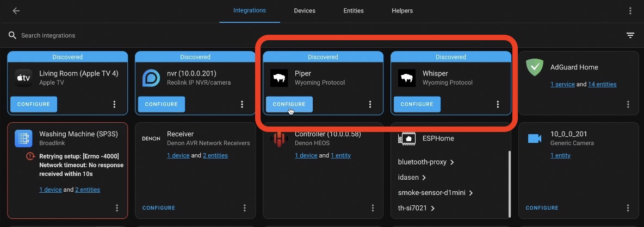Screen dimensions: 644x227
Task: Expand the smoke-sensor-d1mini ESPHome entry
Action: (435, 193)
